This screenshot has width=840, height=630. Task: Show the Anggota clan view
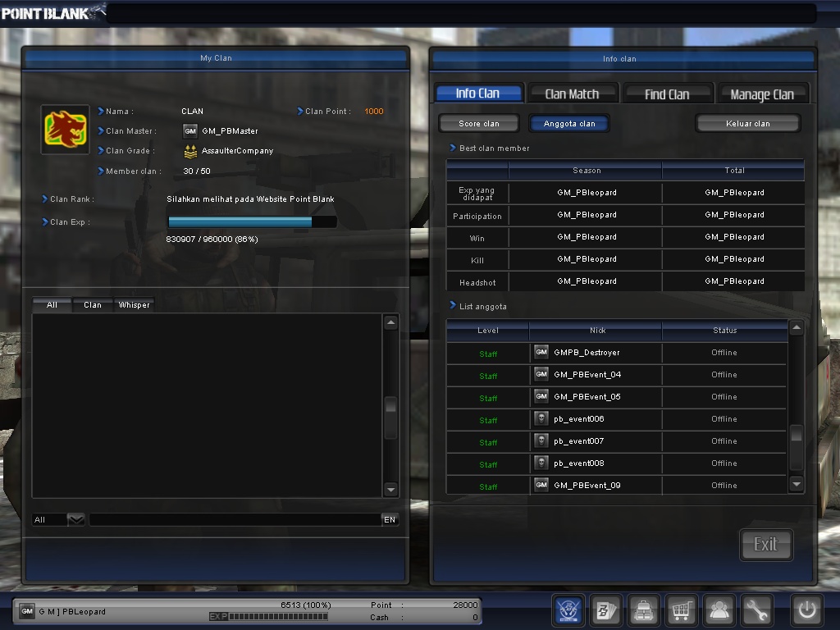click(569, 124)
